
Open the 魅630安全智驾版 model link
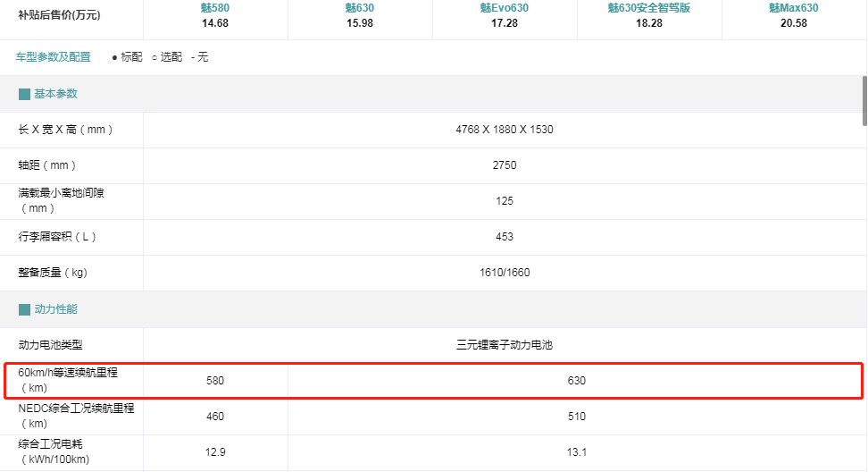coord(649,8)
